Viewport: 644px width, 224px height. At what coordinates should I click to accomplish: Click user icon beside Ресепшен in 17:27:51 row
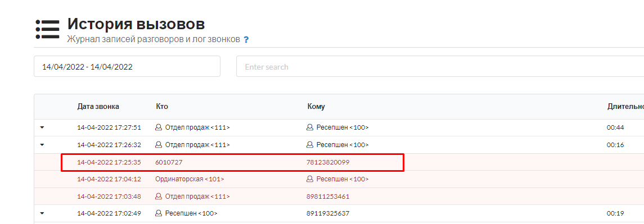click(310, 127)
